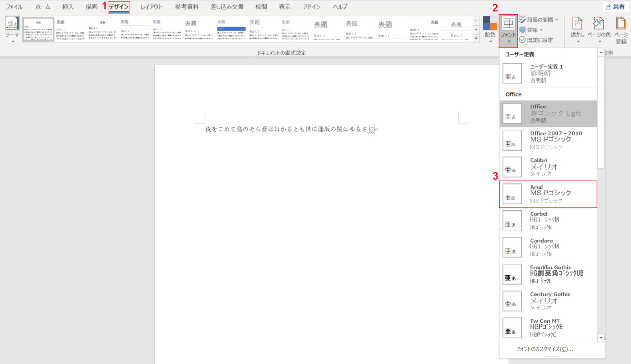Screen dimensions: 631x364
Task: Choose フォントのカスタマイズ option
Action: click(544, 349)
